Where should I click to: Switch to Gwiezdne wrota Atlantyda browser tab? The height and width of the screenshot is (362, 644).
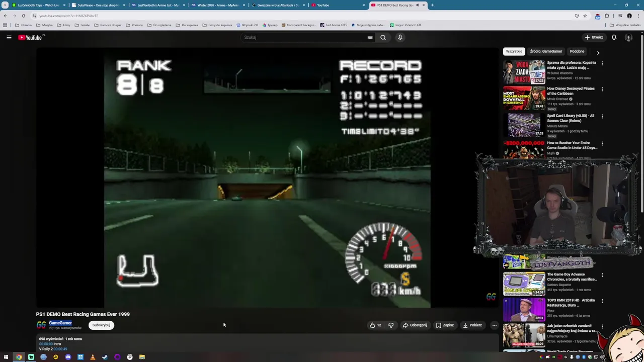point(278,5)
